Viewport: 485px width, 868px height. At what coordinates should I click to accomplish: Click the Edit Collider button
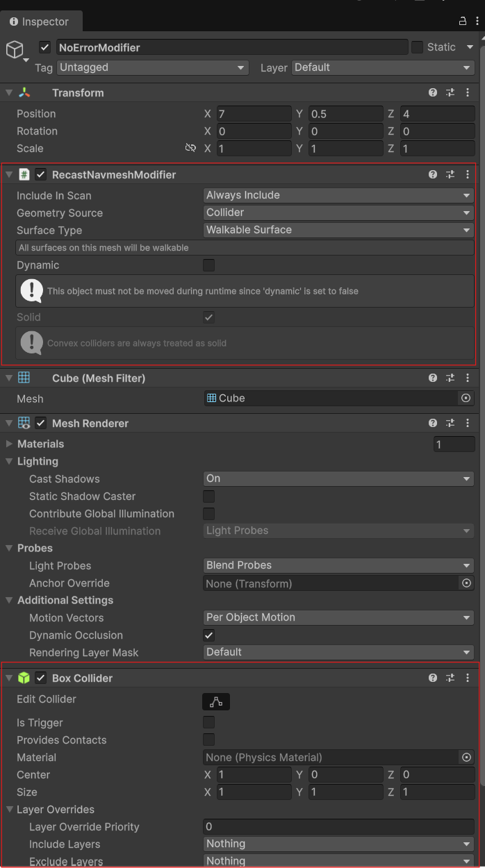tap(216, 701)
